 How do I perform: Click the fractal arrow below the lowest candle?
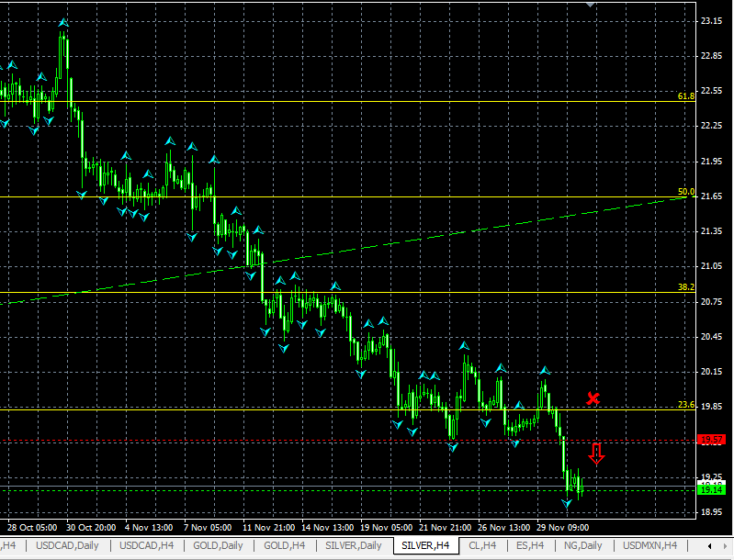coord(568,503)
